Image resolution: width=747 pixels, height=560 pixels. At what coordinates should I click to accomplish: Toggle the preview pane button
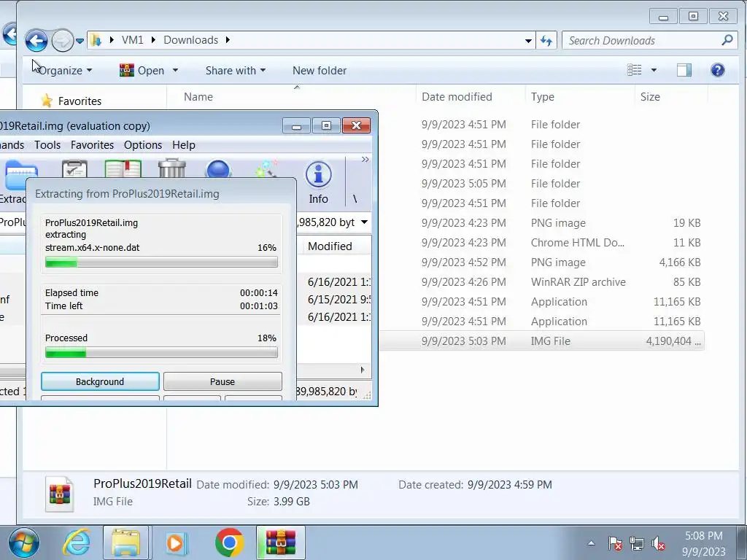pyautogui.click(x=684, y=70)
